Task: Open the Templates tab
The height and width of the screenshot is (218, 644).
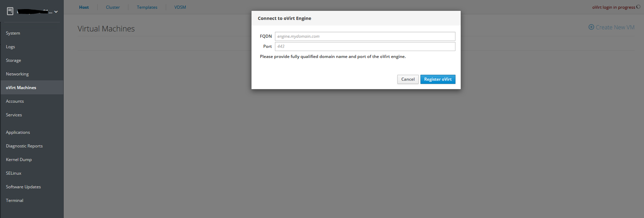Action: pyautogui.click(x=147, y=7)
